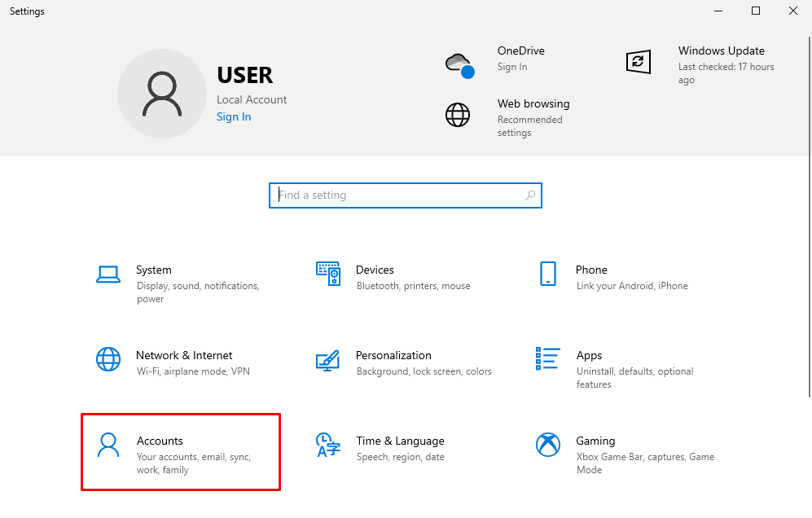Click the Web browsing globe icon
The image size is (812, 518).
point(458,115)
